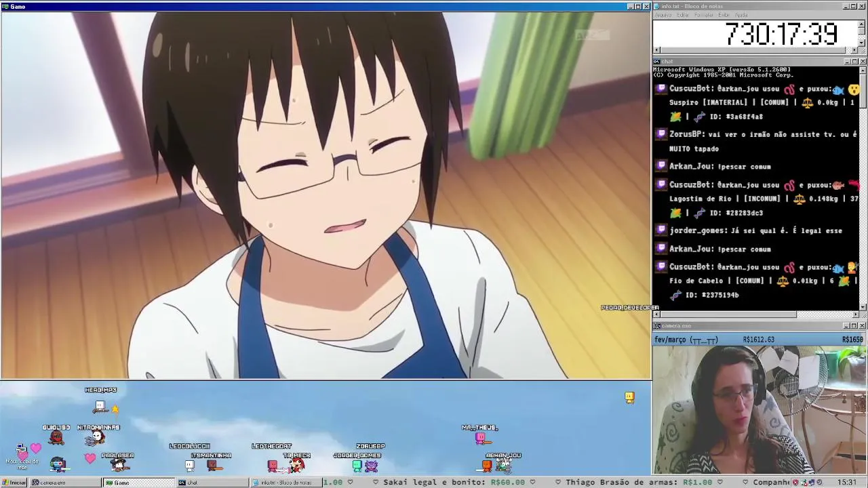Viewport: 868px width, 488px height.
Task: Click the R$1612.63 value in camera window
Action: pyautogui.click(x=759, y=340)
